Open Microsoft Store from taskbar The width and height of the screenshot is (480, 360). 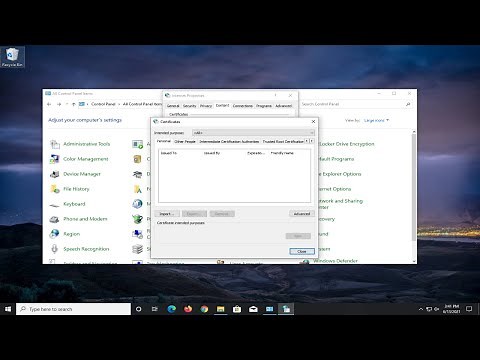click(237, 309)
